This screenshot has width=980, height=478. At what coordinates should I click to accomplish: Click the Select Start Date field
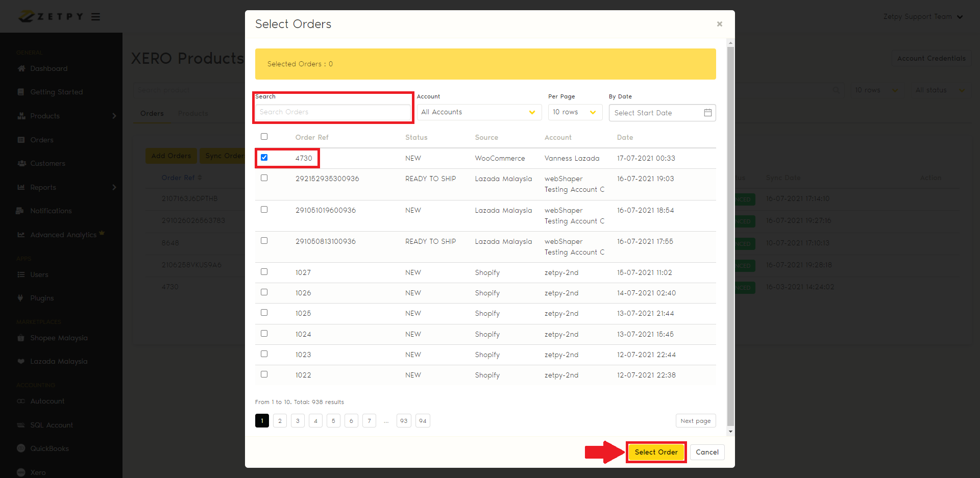tap(663, 113)
